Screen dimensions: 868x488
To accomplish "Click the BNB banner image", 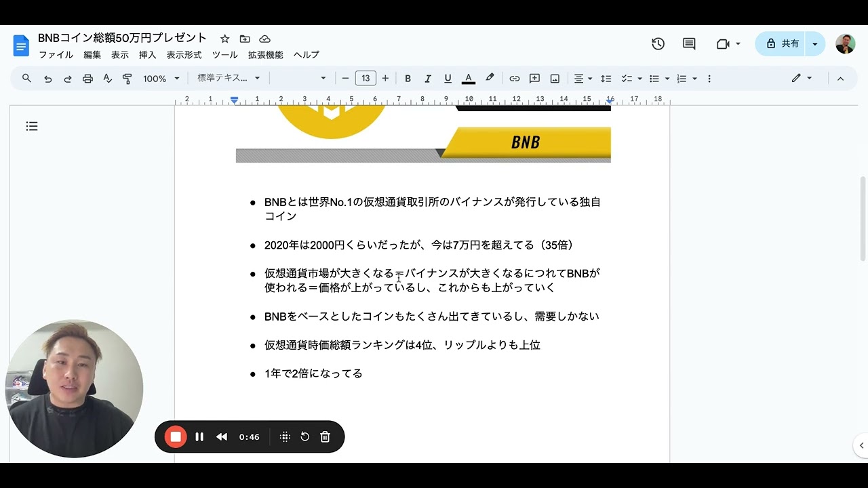I will click(x=423, y=134).
